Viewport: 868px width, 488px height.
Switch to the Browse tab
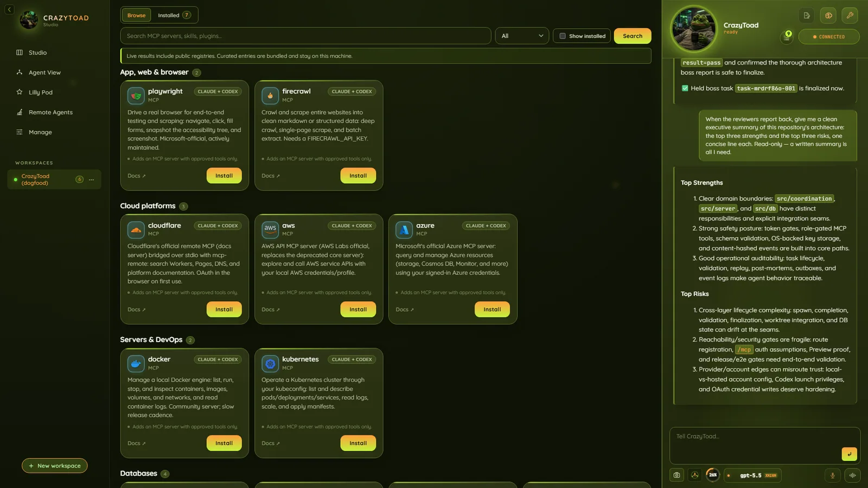(x=136, y=15)
